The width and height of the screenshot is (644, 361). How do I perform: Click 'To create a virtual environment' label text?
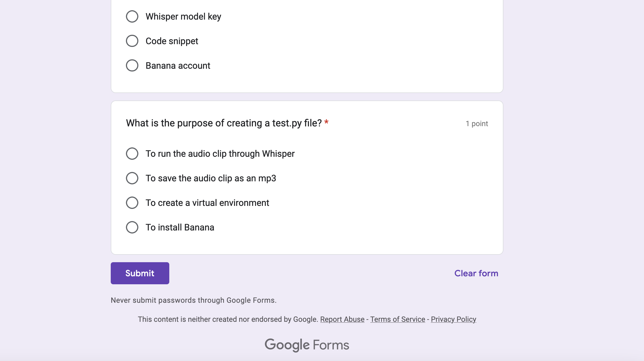(x=207, y=203)
